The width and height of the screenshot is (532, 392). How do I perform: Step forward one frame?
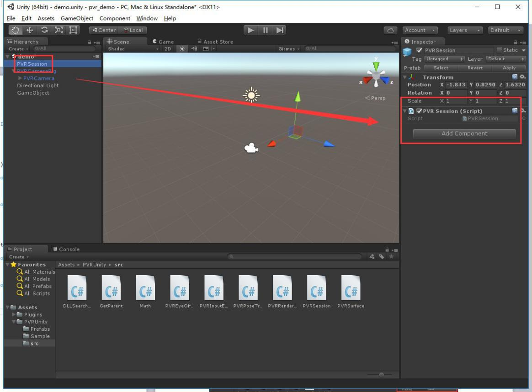coord(279,30)
